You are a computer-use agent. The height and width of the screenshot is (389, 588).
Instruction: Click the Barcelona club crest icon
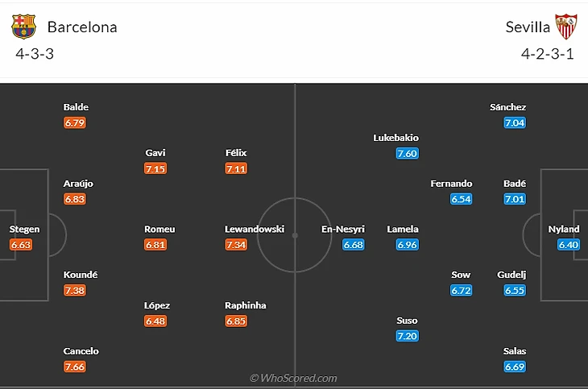pos(24,27)
